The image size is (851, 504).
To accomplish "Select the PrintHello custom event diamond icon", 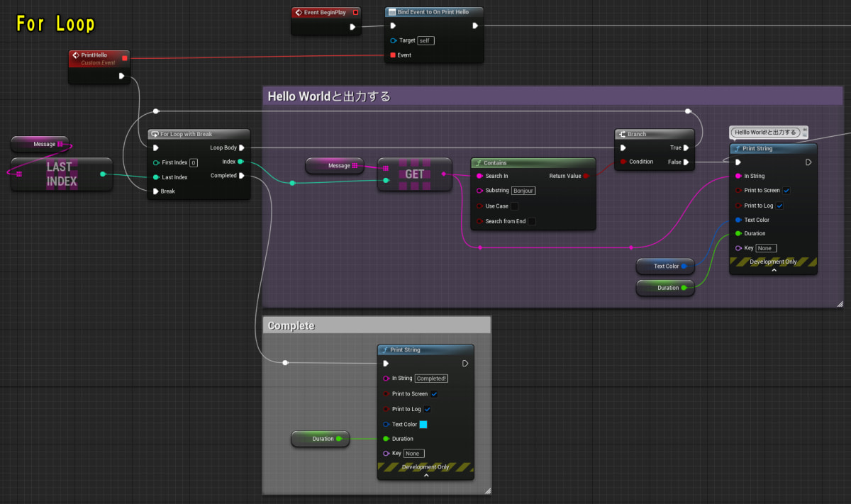I will pos(77,55).
